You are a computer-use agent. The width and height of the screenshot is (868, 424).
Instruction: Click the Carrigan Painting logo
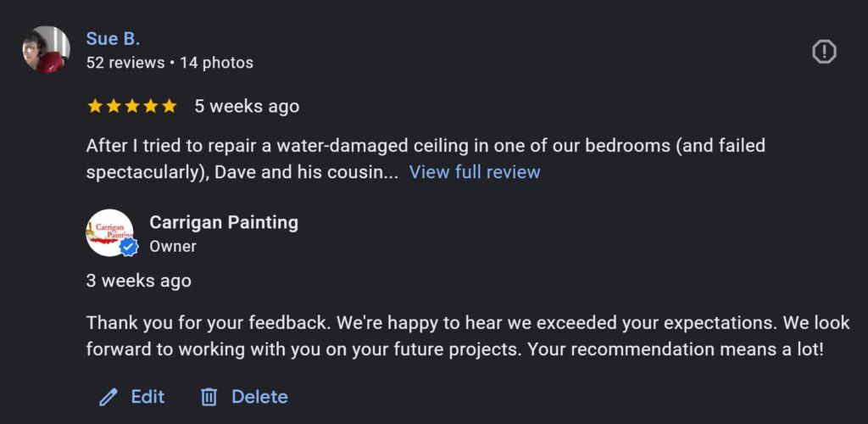[108, 232]
